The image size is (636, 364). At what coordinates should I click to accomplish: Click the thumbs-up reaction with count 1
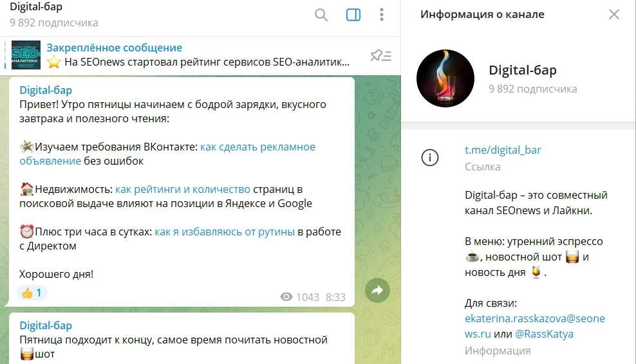[x=32, y=293]
